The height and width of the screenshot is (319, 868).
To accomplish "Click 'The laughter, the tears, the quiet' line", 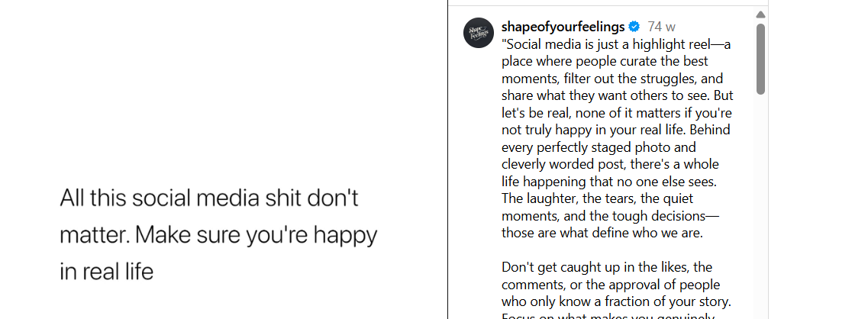I will pos(606,199).
